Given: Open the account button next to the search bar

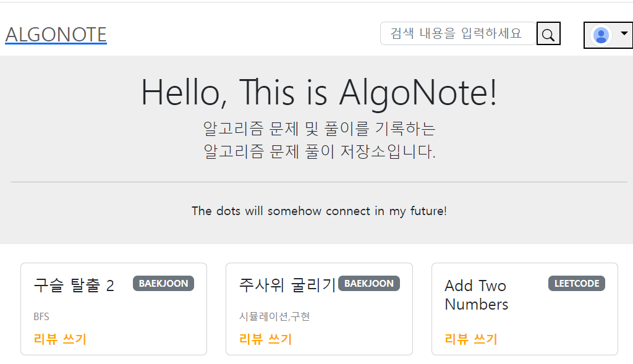Looking at the screenshot, I should coord(608,35).
